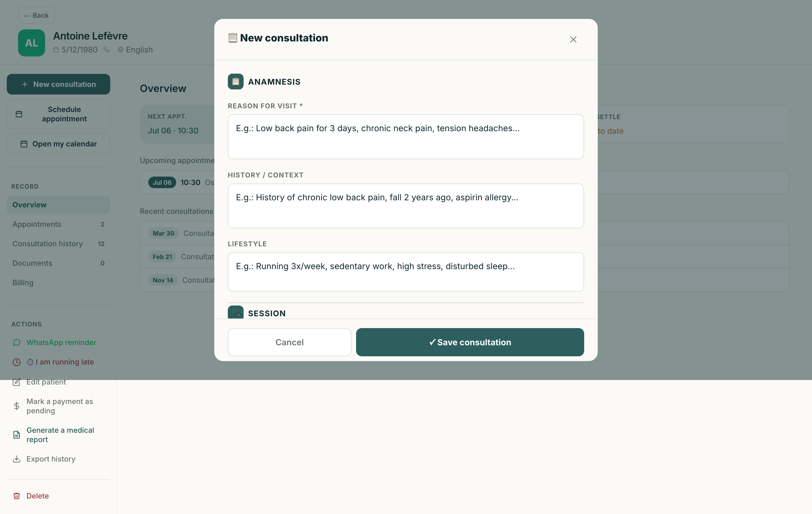Click the back arrow icon in Back button
812x514 pixels.
28,16
